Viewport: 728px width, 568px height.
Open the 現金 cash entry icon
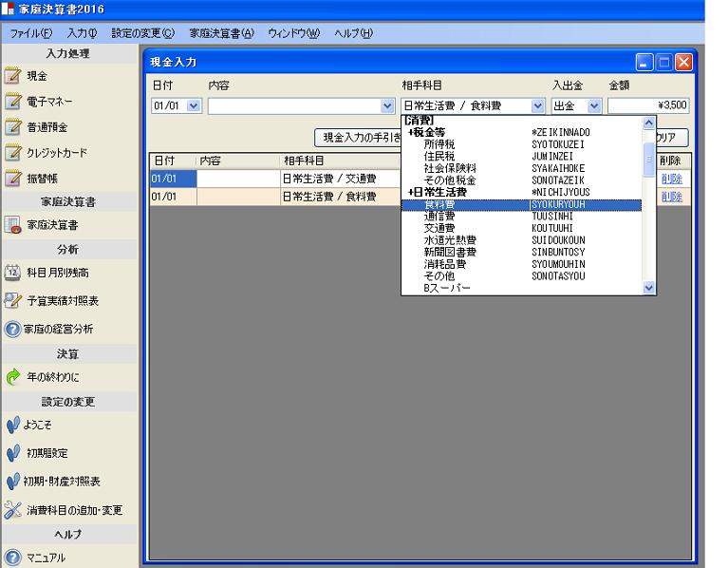13,75
